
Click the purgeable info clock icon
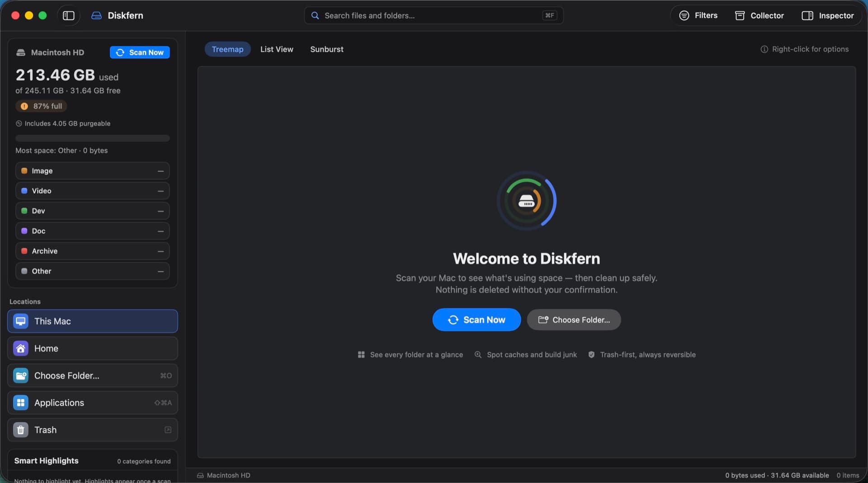[x=19, y=123]
